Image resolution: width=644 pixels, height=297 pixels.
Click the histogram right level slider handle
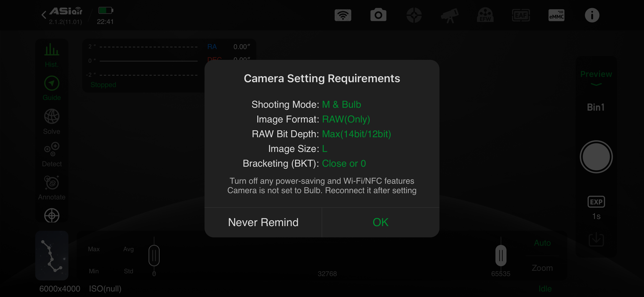501,256
